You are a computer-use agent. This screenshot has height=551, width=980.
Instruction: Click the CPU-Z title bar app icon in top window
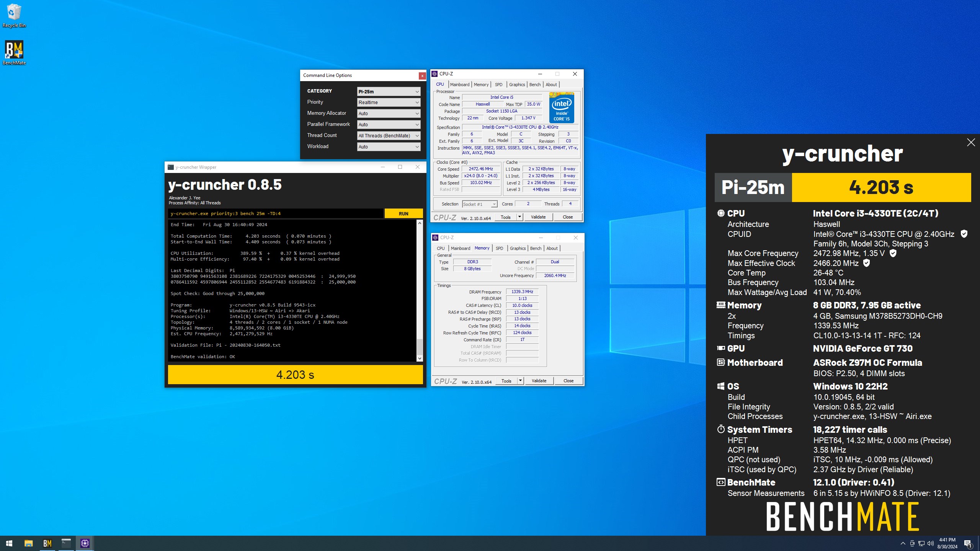[x=434, y=74]
